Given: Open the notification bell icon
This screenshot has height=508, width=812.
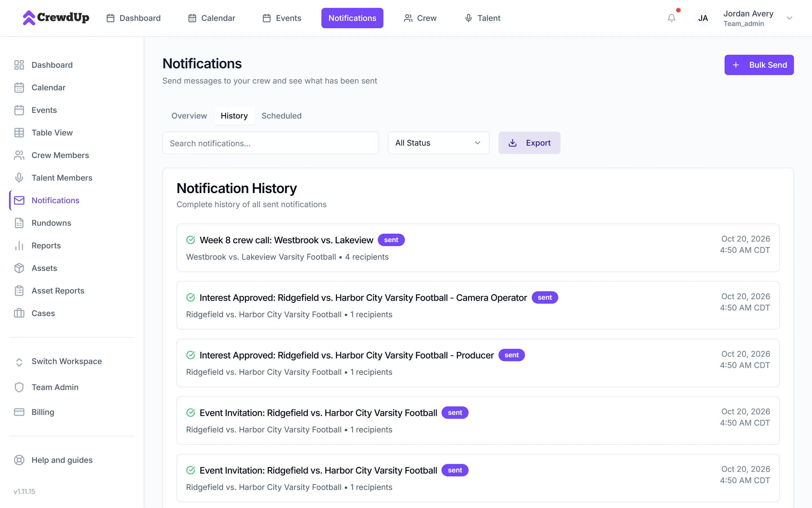Looking at the screenshot, I should [671, 18].
